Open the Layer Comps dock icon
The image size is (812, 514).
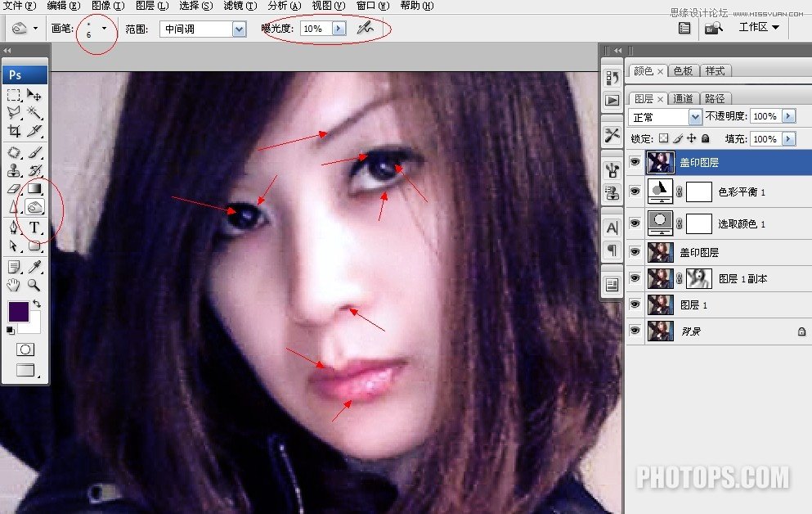point(612,285)
